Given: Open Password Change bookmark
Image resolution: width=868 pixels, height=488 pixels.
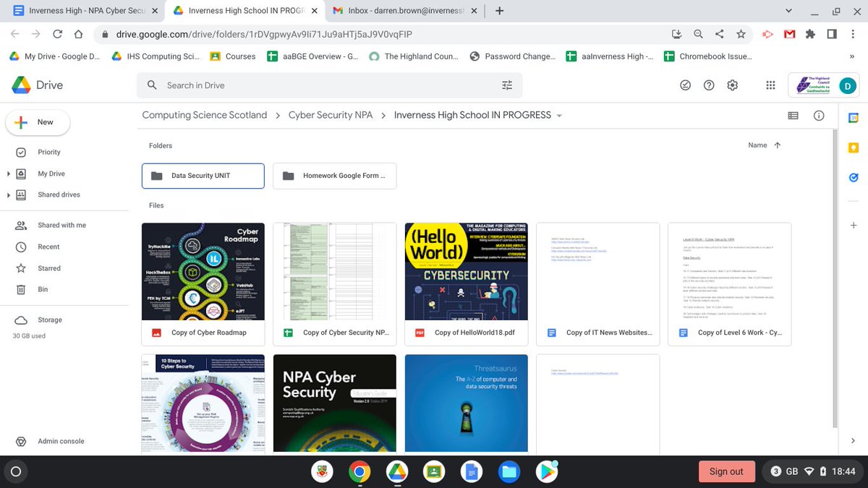Looking at the screenshot, I should pyautogui.click(x=512, y=56).
